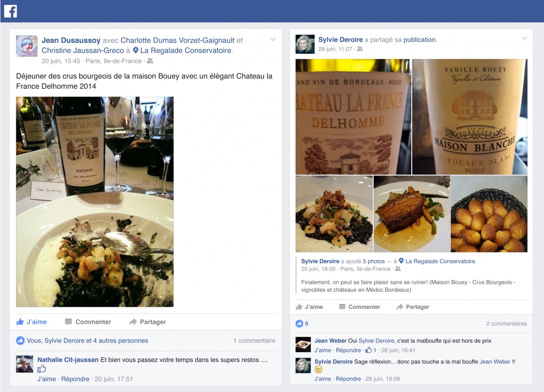
Task: Click the audience icon next to 28 juin, 11:07
Action: point(360,49)
